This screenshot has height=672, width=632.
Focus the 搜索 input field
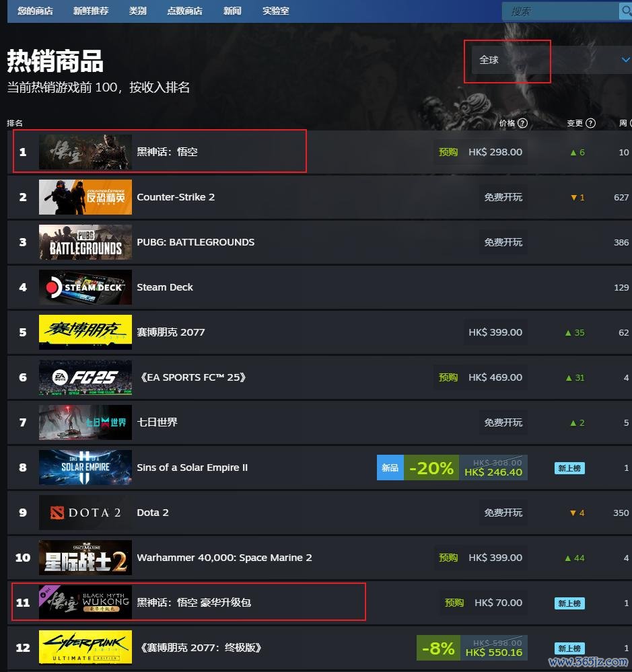pyautogui.click(x=561, y=11)
